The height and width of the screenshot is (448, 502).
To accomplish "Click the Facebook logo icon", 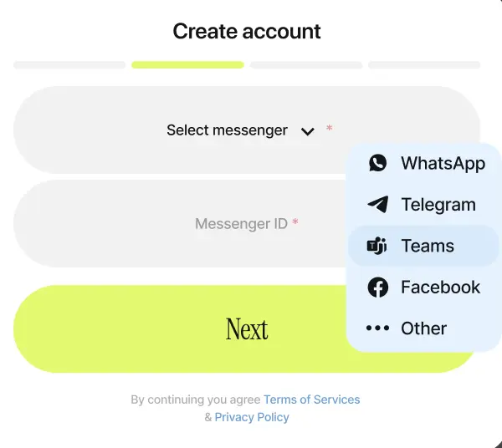I will (x=378, y=288).
